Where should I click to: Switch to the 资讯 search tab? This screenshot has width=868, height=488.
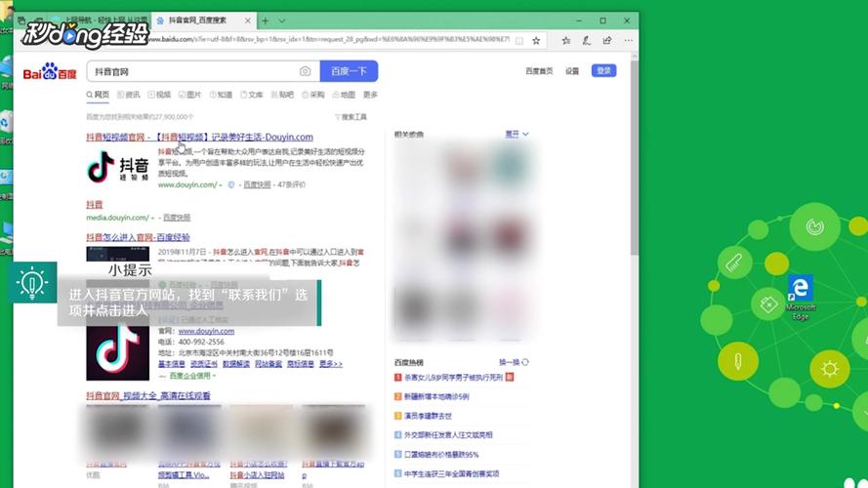click(129, 95)
